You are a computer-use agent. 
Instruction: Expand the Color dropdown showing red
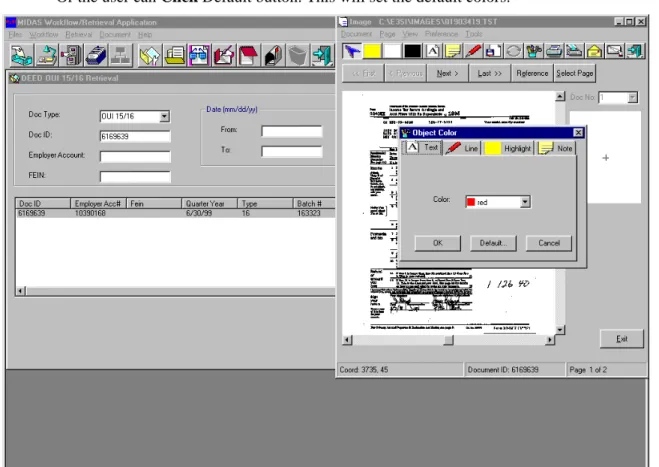pos(525,202)
